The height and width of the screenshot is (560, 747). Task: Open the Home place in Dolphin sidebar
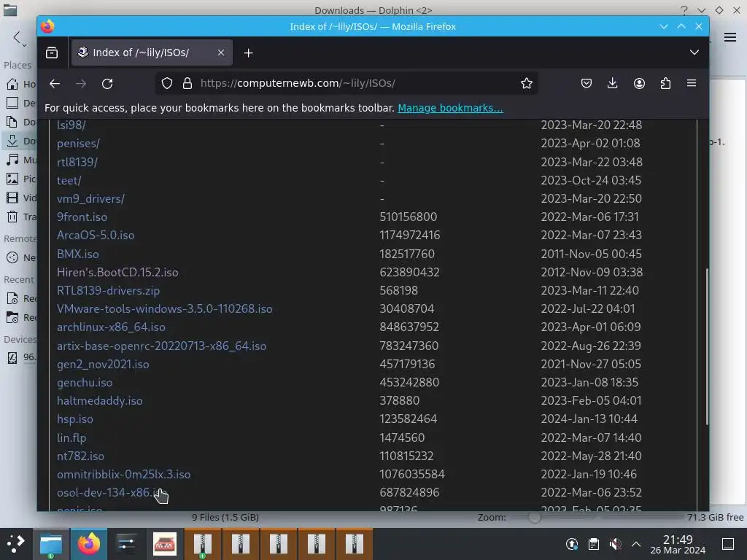click(x=20, y=85)
